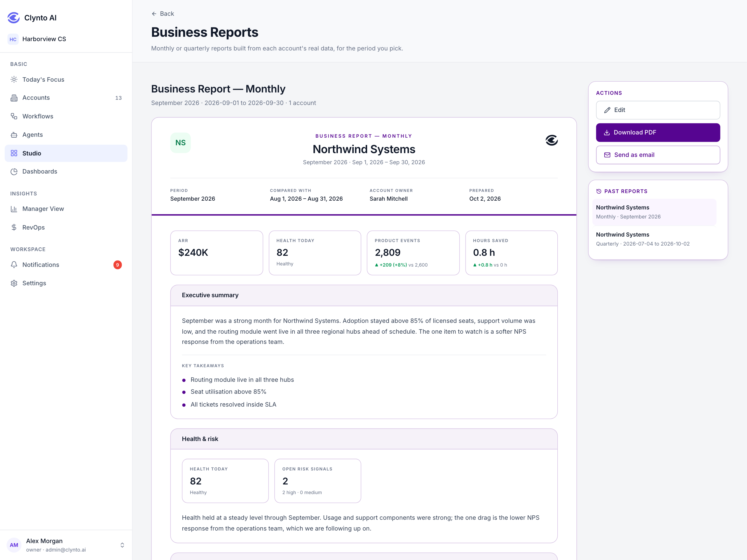Click the red notifications count badge 9
747x560 pixels.
click(118, 265)
